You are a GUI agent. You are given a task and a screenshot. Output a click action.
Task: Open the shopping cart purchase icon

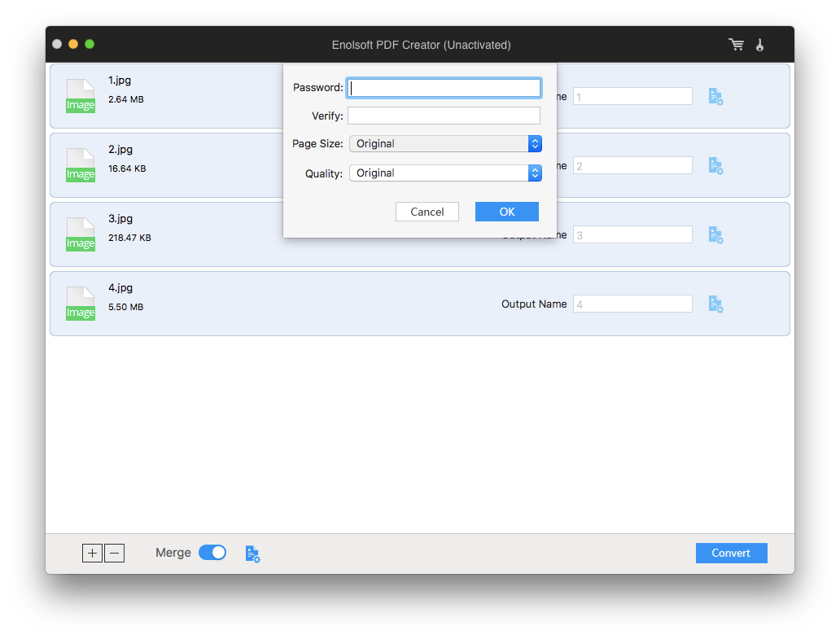click(x=736, y=45)
